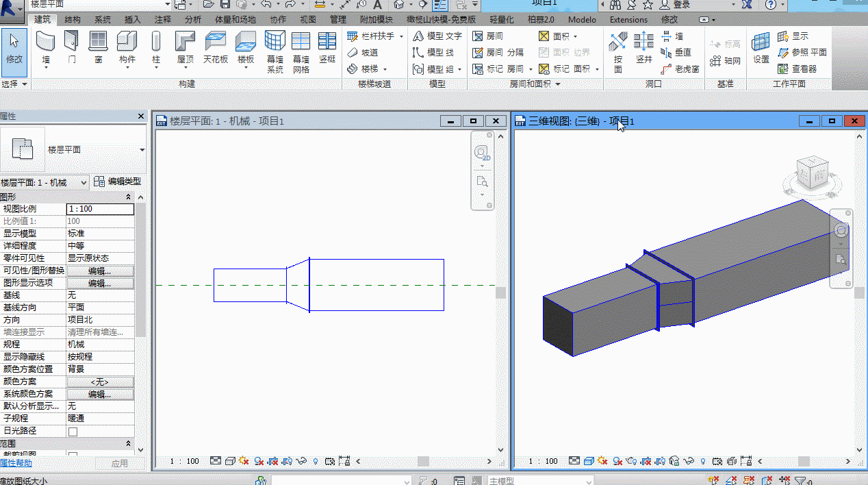The image size is (868, 485).
Task: Select the 屋顶 (Roof) tool
Action: tap(185, 48)
